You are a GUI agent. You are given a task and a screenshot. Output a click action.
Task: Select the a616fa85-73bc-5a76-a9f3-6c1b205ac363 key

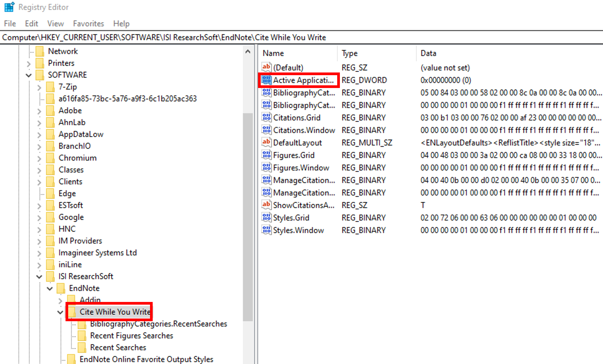[x=128, y=99]
